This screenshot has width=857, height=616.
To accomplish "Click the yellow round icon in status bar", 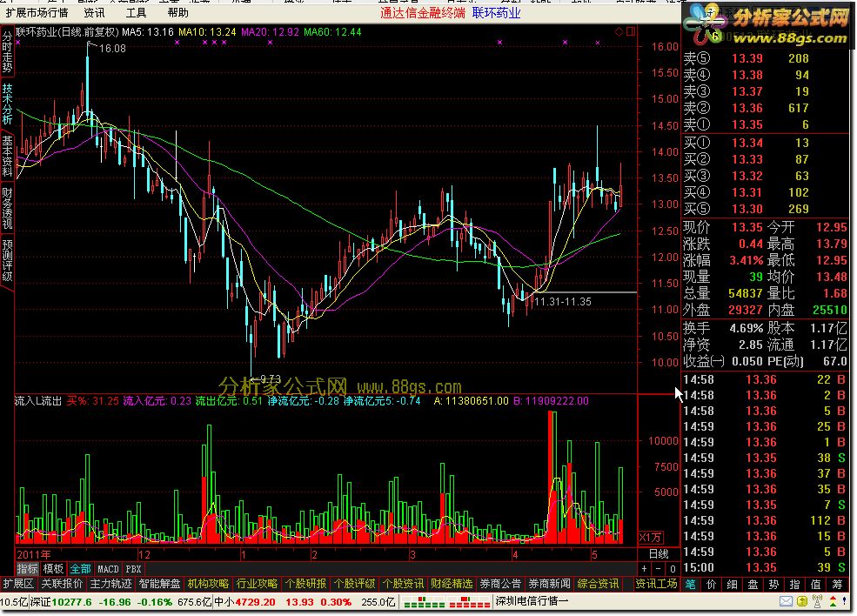I will tap(802, 602).
